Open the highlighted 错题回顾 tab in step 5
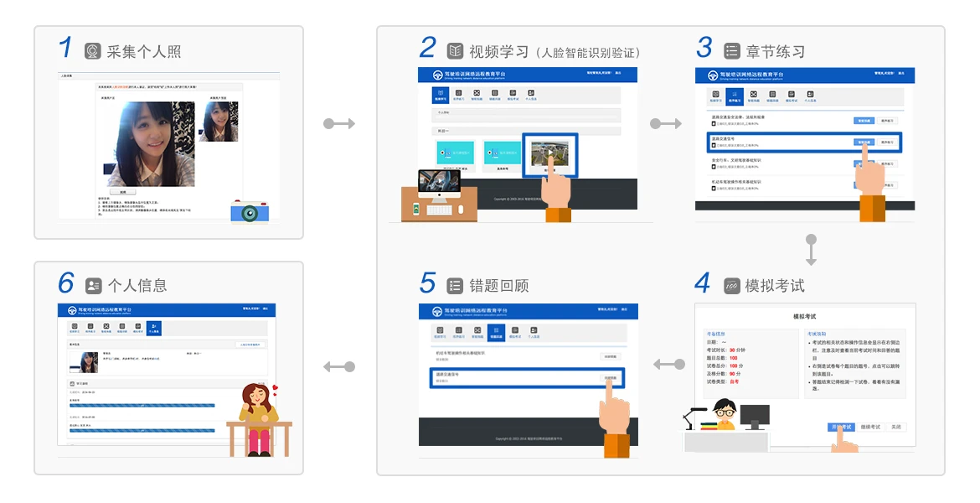Screen dimensions: 980x503 pyautogui.click(x=496, y=332)
